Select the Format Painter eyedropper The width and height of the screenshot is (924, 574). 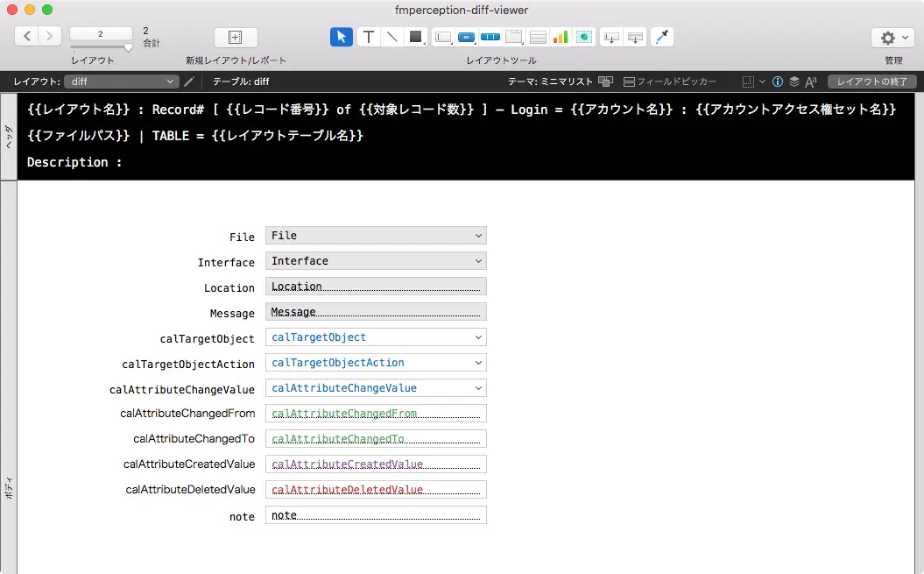click(x=662, y=37)
